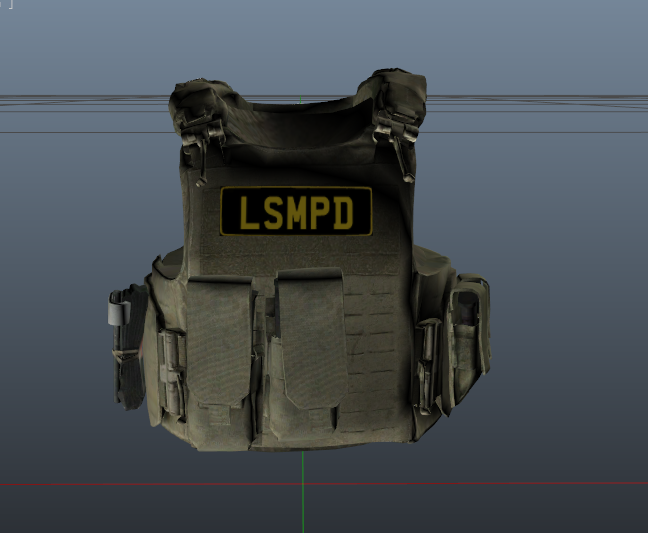The height and width of the screenshot is (533, 648).
Task: Click the green origin marker at the collar
Action: [x=300, y=101]
